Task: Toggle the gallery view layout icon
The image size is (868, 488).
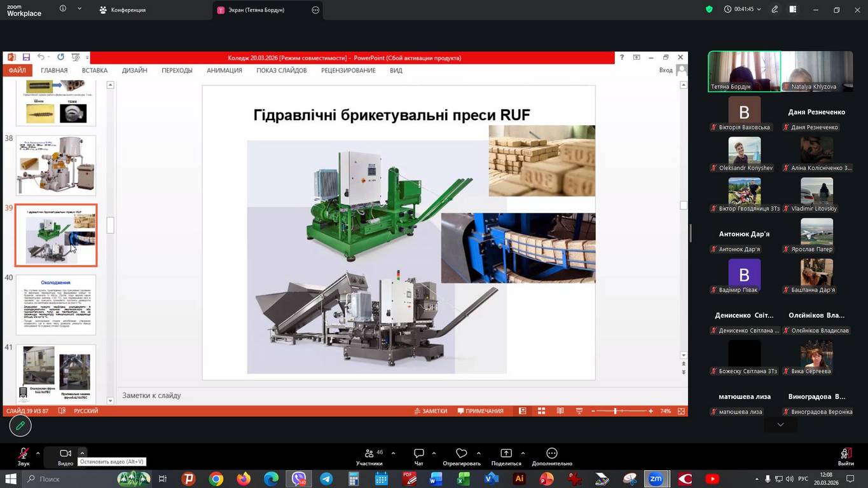Action: [x=793, y=10]
